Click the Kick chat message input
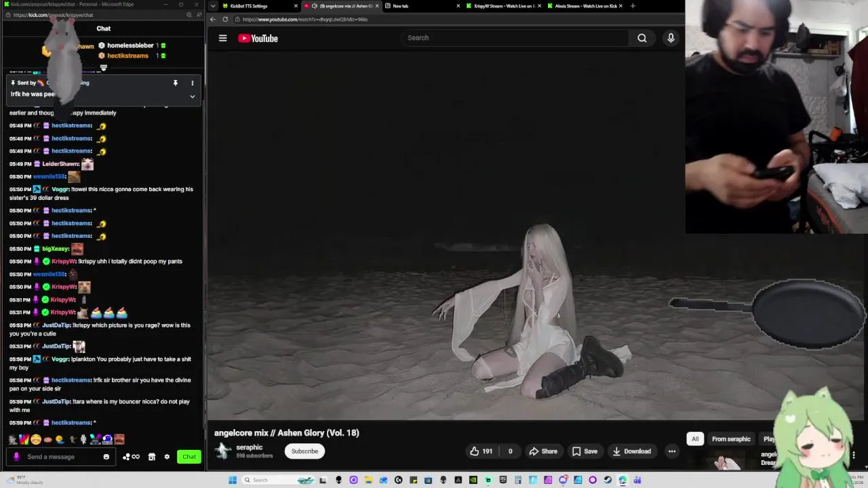The width and height of the screenshot is (868, 488). coord(61,457)
